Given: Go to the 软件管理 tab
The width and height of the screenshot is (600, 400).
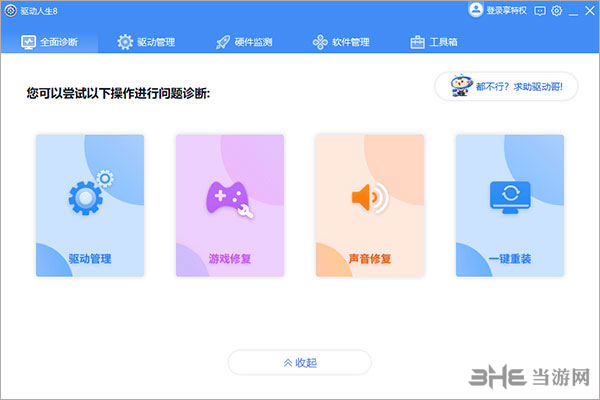Looking at the screenshot, I should 341,42.
